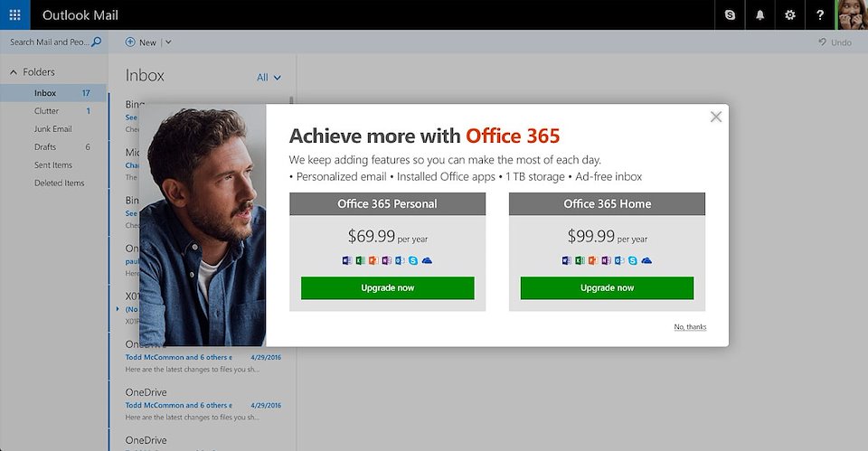Upgrade now to Office 365 Home
Image resolution: width=868 pixels, height=451 pixels.
[607, 288]
